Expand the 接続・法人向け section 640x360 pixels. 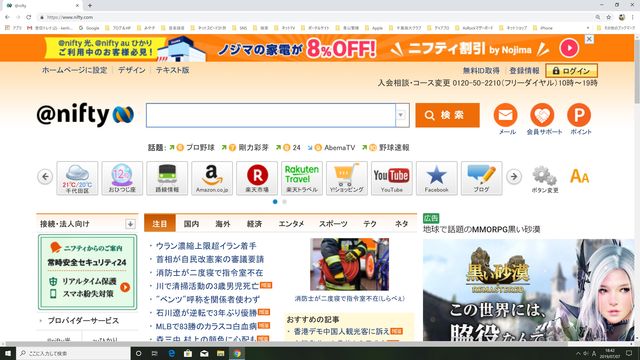coord(130,224)
